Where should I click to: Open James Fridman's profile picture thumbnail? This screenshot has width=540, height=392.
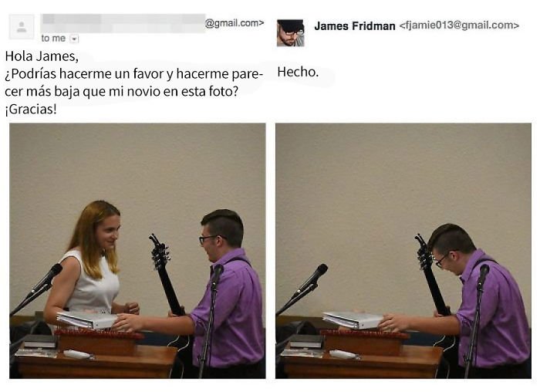[x=290, y=32]
